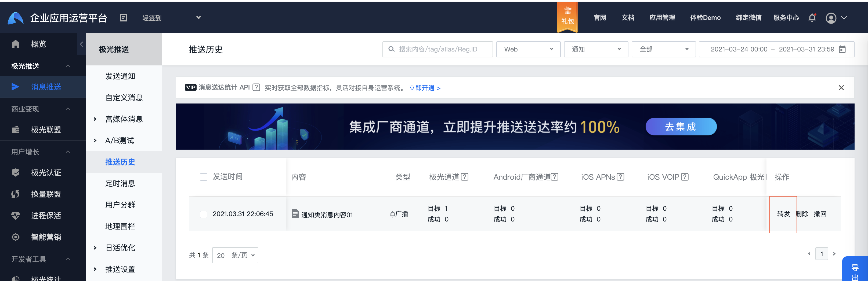Open the 轻签到 app switcher dropdown

(172, 18)
